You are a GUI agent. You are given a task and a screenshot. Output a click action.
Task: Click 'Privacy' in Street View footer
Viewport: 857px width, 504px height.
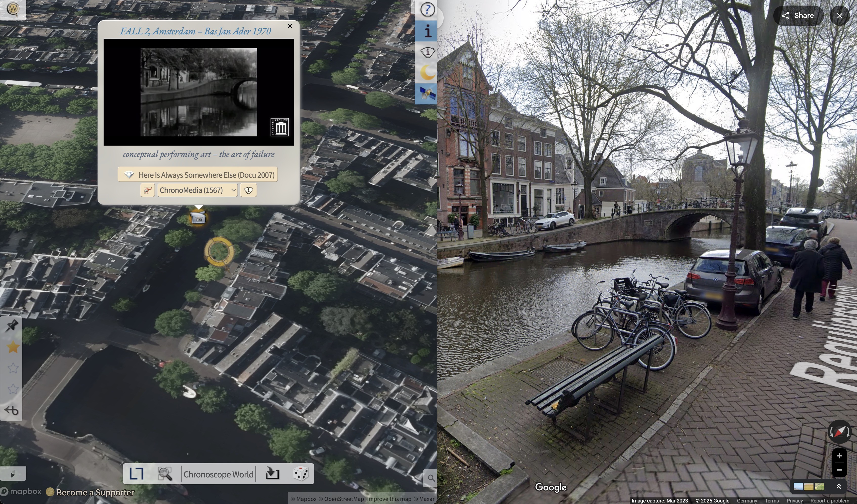pyautogui.click(x=795, y=501)
